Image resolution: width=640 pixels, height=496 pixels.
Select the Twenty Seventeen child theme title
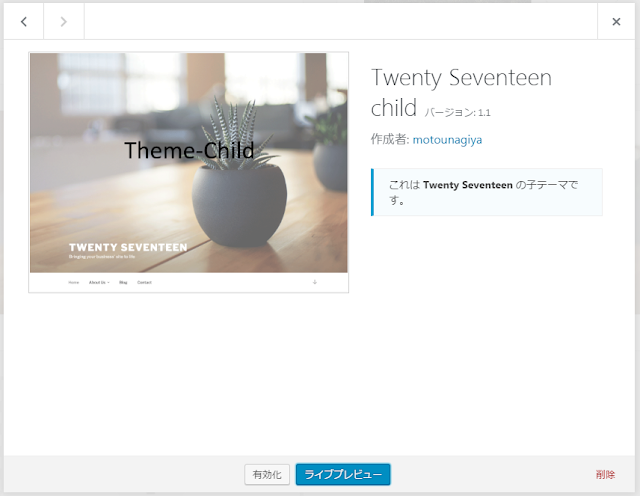coord(461,92)
